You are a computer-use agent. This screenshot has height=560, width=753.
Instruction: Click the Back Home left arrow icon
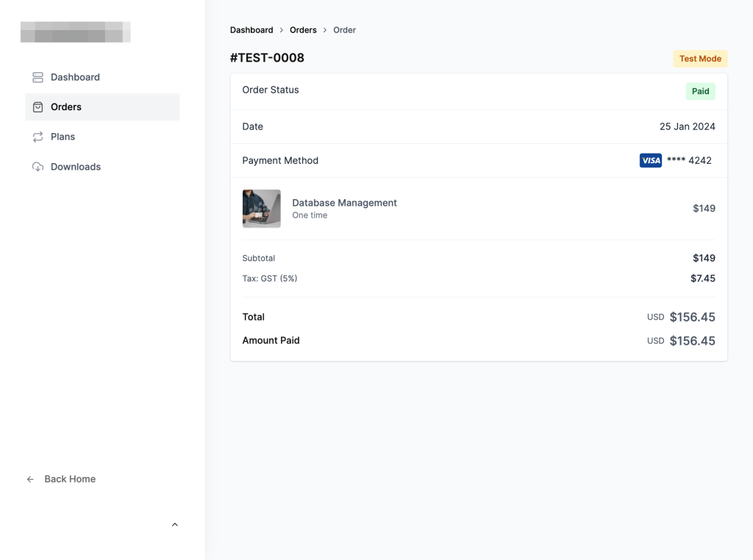click(30, 479)
